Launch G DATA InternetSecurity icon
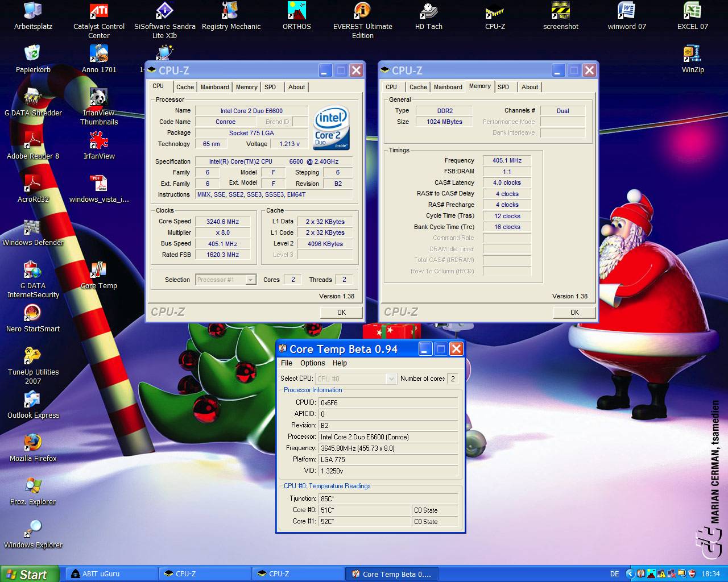The width and height of the screenshot is (728, 582). [x=33, y=280]
